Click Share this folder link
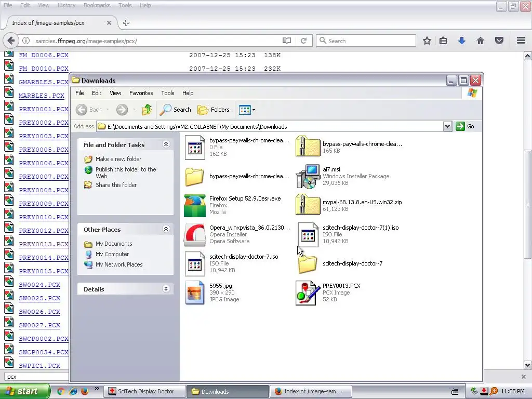The image size is (532, 399). [x=116, y=185]
